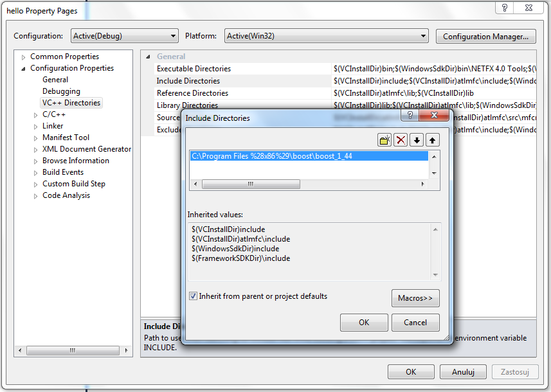
Task: Select the boost_1_44 directory path entry
Action: [271, 156]
